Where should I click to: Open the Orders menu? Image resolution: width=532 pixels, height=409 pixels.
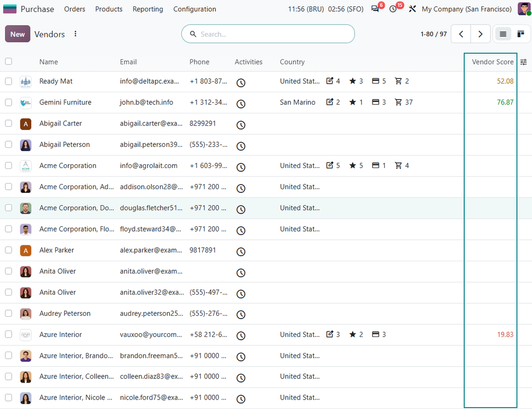(x=75, y=9)
